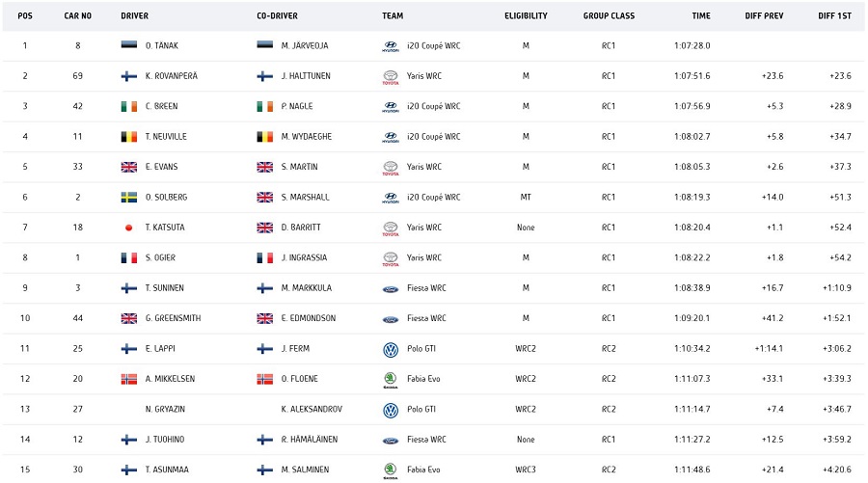
Task: Click Skoda logo beside Mikkelsen's Fabia Evo
Action: [x=391, y=379]
